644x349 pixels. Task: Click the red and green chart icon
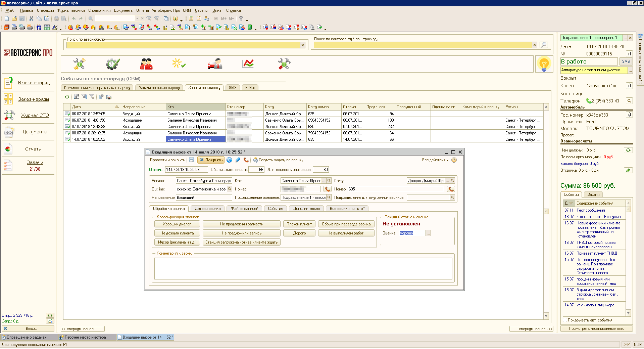click(248, 63)
